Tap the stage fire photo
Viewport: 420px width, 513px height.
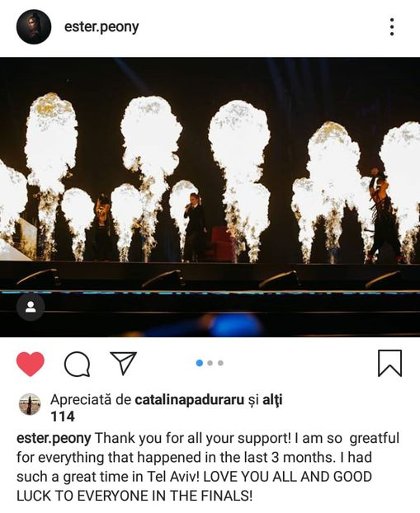[x=210, y=197]
